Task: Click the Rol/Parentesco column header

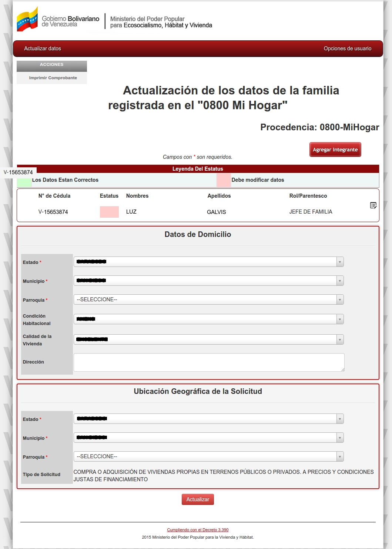Action: coord(308,196)
